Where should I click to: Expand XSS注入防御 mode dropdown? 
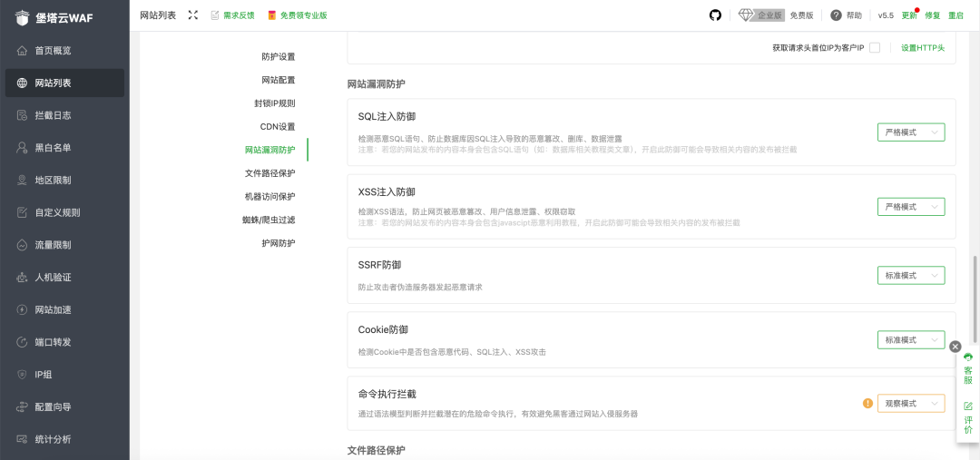(x=911, y=207)
